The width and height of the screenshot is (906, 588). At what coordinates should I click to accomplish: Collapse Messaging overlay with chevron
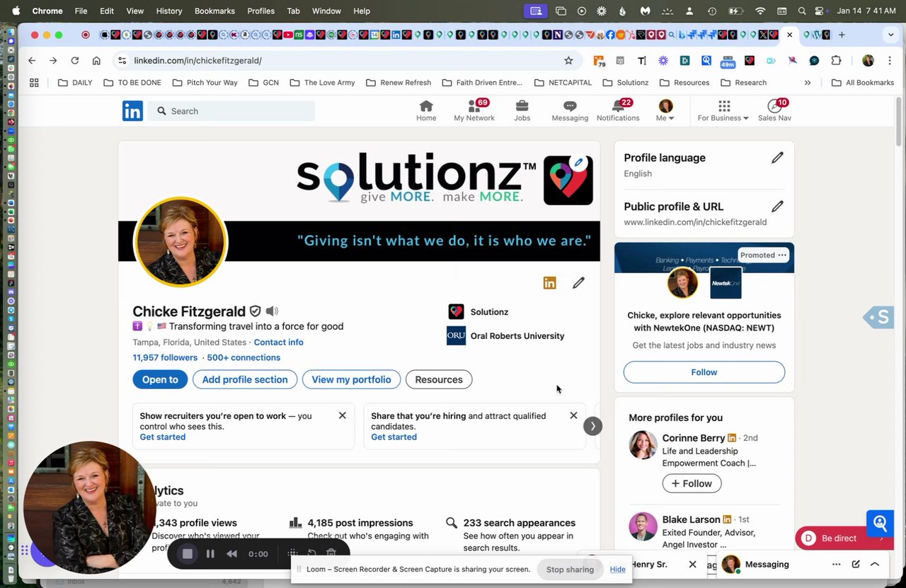[x=875, y=564]
